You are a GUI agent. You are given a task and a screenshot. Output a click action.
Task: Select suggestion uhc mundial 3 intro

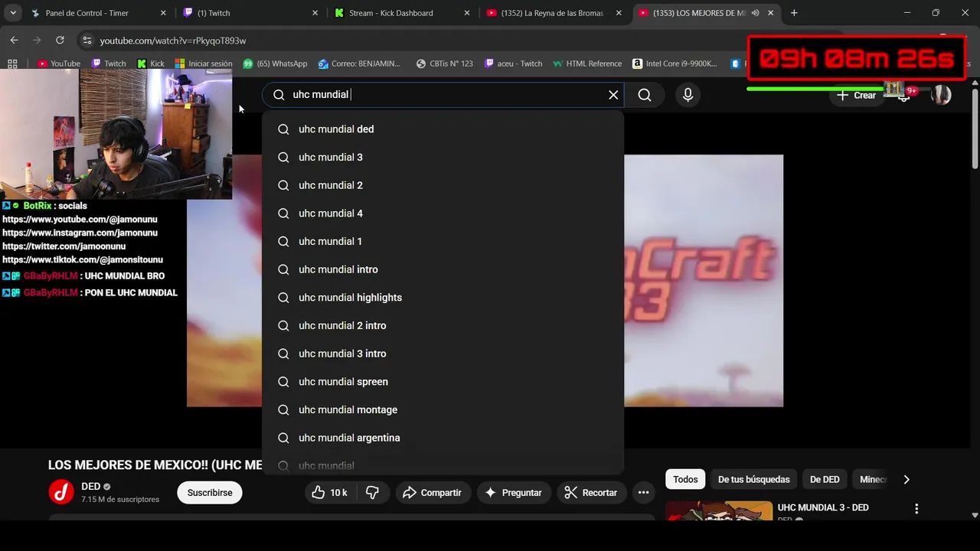(443, 354)
